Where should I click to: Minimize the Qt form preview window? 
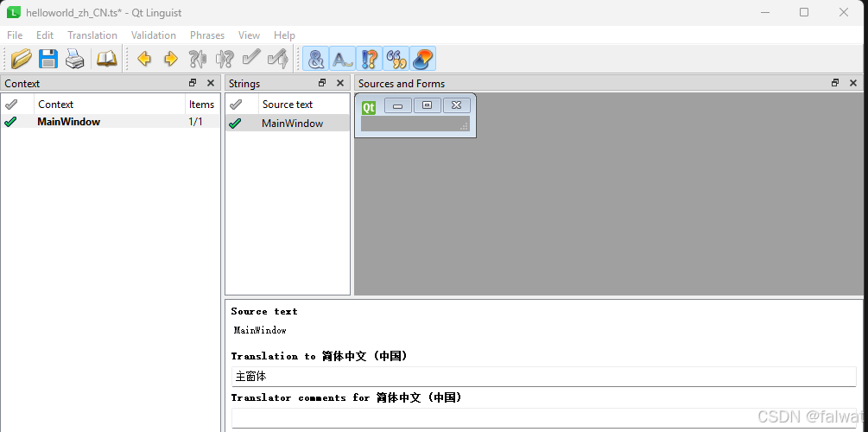(398, 105)
